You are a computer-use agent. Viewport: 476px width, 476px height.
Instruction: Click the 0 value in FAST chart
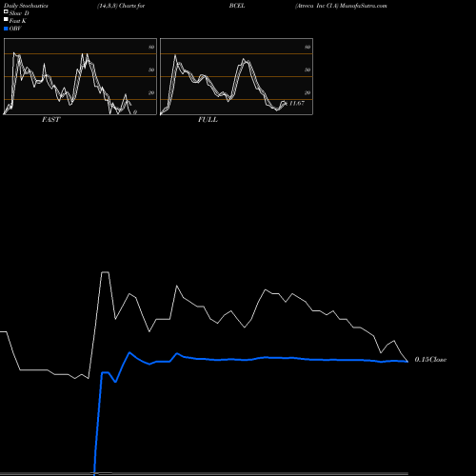[x=135, y=112]
